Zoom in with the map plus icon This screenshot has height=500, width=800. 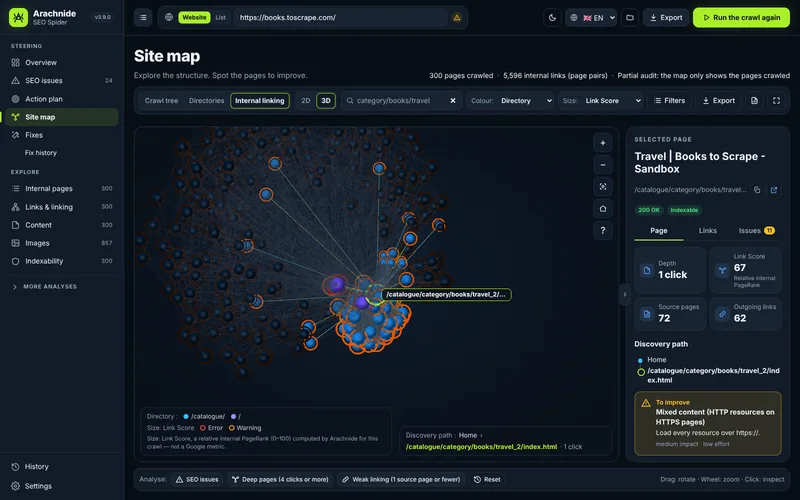pos(603,143)
